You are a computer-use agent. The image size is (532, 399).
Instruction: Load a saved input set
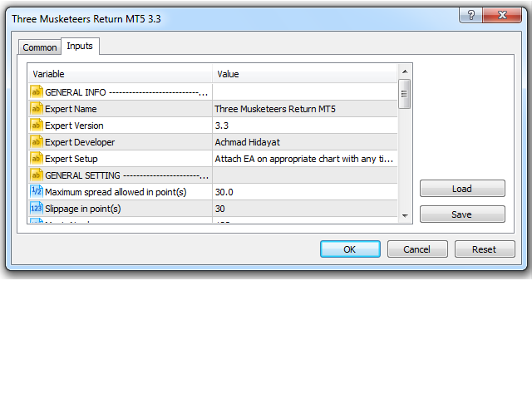click(462, 189)
